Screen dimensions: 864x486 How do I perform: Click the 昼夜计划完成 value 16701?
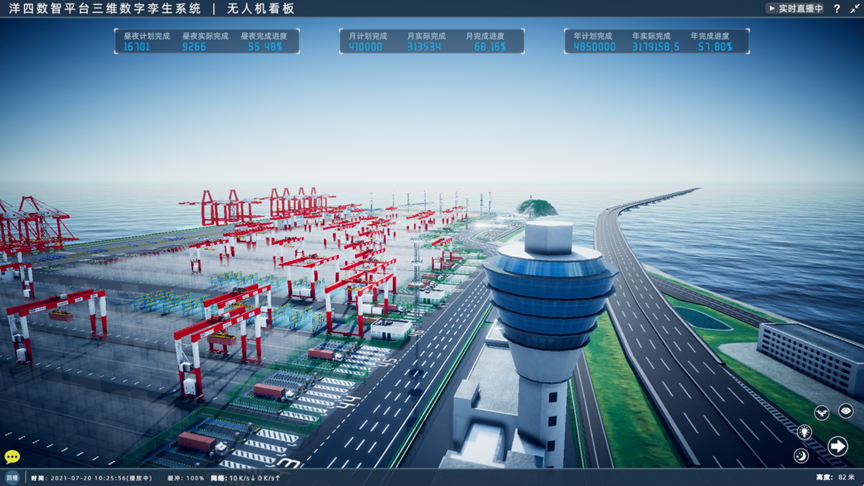pos(137,46)
